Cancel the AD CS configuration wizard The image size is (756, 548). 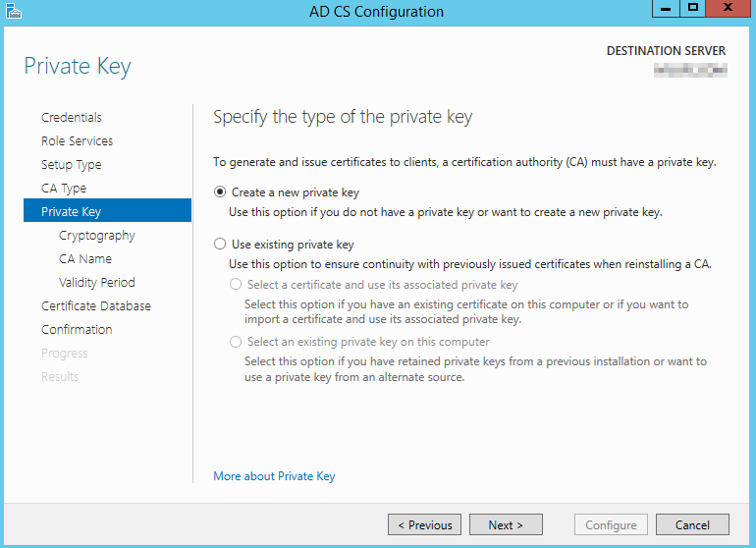click(x=692, y=525)
